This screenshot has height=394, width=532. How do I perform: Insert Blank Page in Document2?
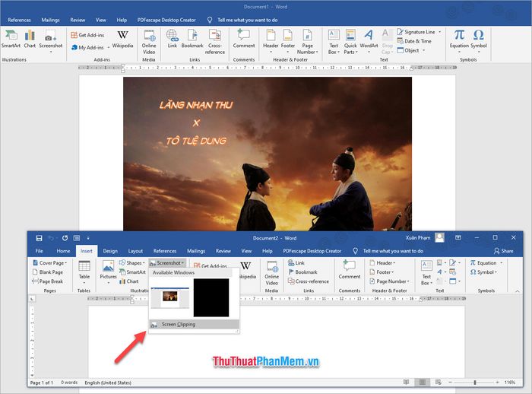[x=47, y=272]
